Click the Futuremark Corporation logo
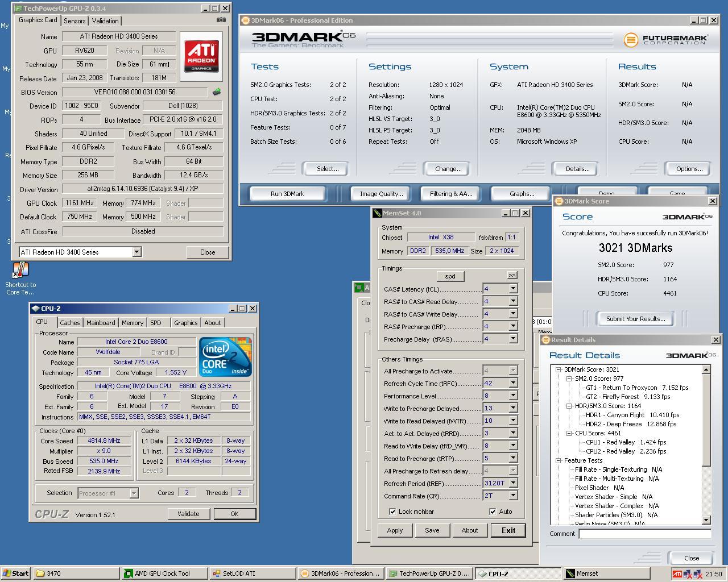Image resolution: width=728 pixels, height=582 pixels. tap(665, 40)
